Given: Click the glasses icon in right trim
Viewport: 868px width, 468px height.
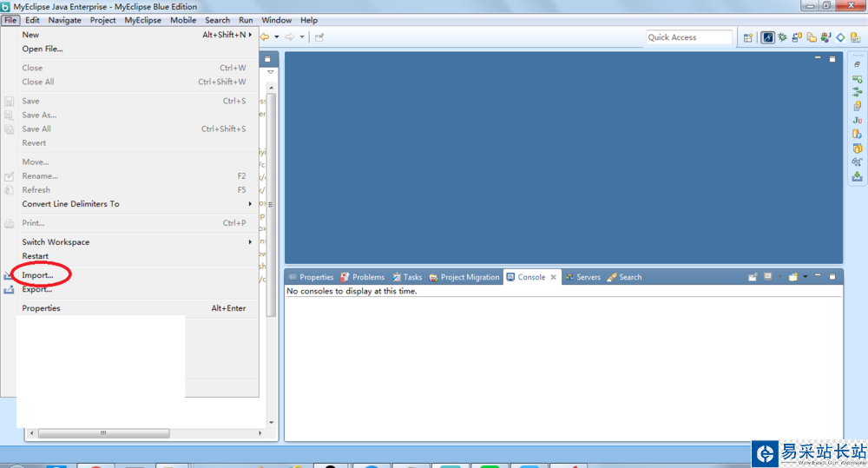Looking at the screenshot, I should (x=857, y=162).
